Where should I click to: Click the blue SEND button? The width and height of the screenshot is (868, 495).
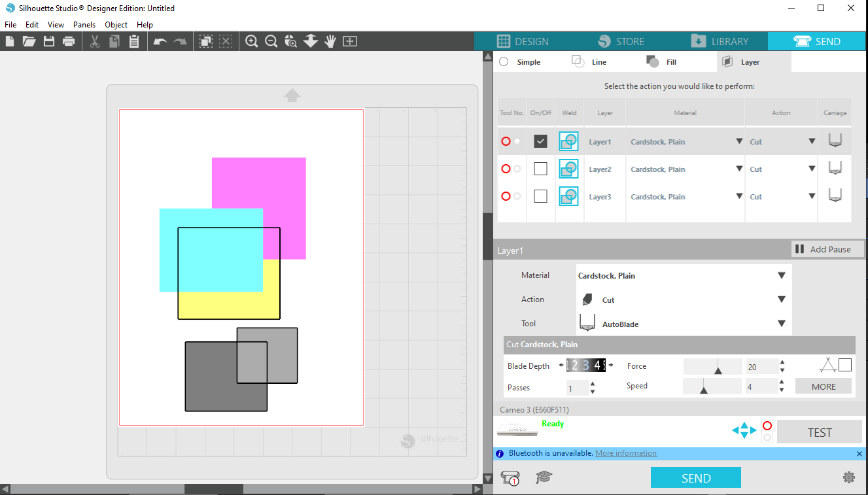click(x=696, y=478)
